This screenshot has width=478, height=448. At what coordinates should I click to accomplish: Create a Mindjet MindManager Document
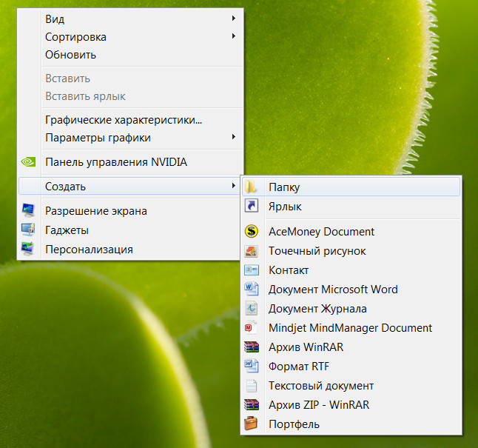point(351,328)
